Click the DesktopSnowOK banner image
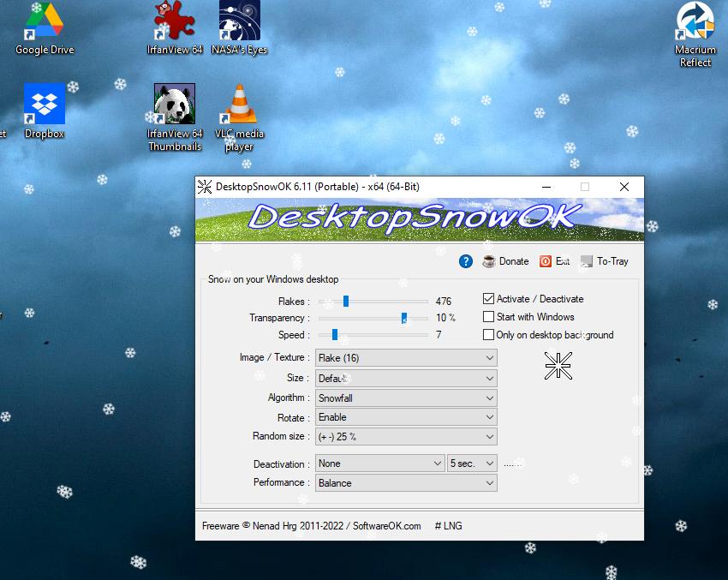 coord(420,220)
